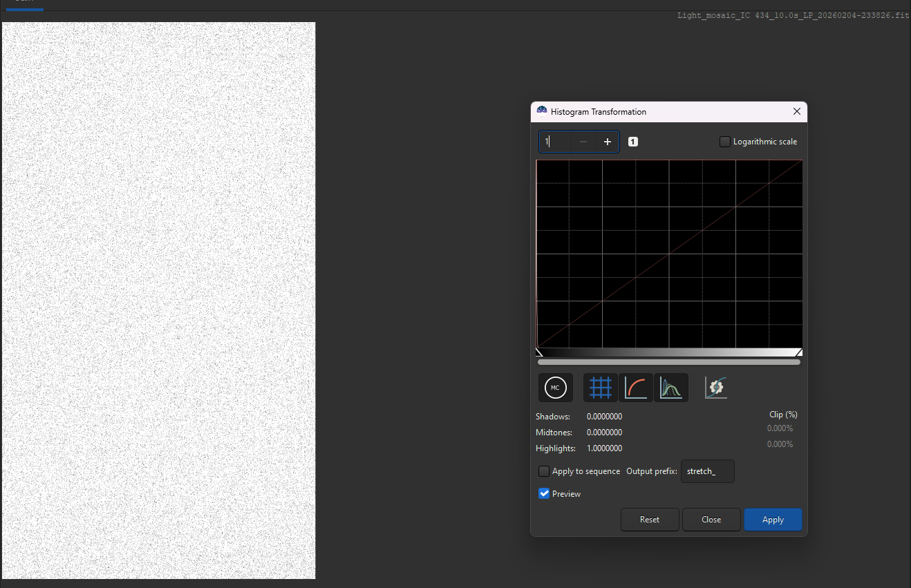Image resolution: width=911 pixels, height=588 pixels.
Task: Toggle the histogram grid display icon
Action: click(x=601, y=388)
